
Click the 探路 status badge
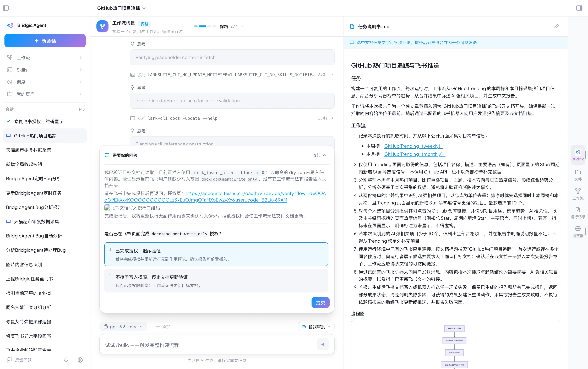tap(144, 24)
